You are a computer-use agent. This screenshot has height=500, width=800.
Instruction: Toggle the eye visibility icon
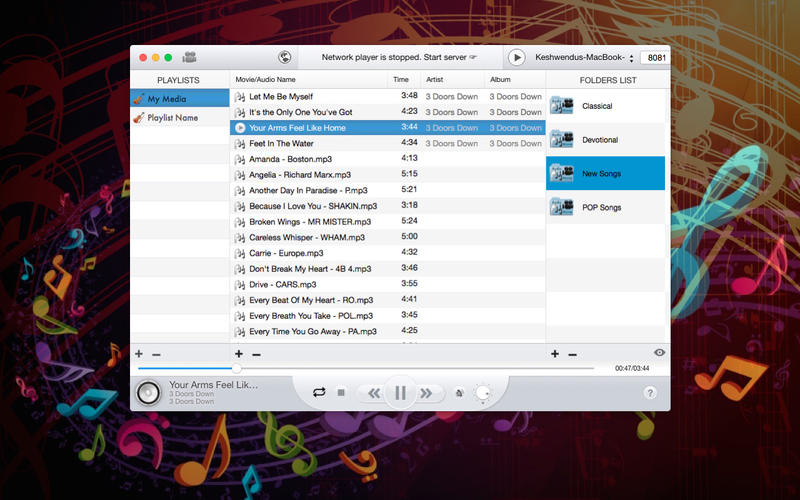point(659,353)
